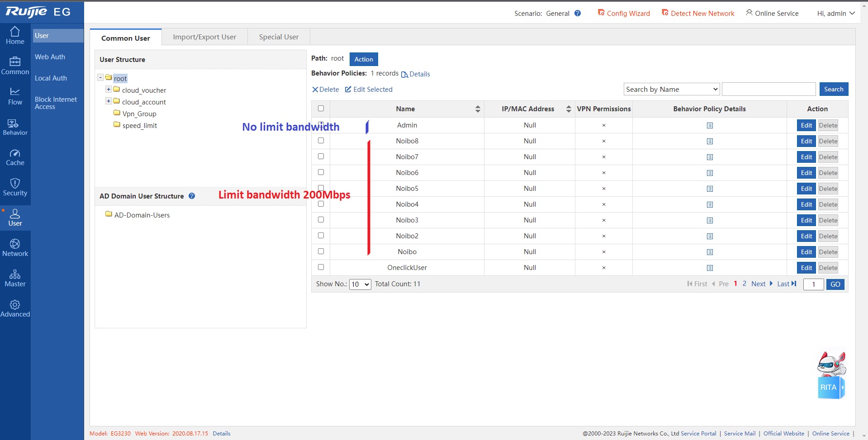Open the Network globe section
Viewport: 868px width, 440px height.
(15, 248)
